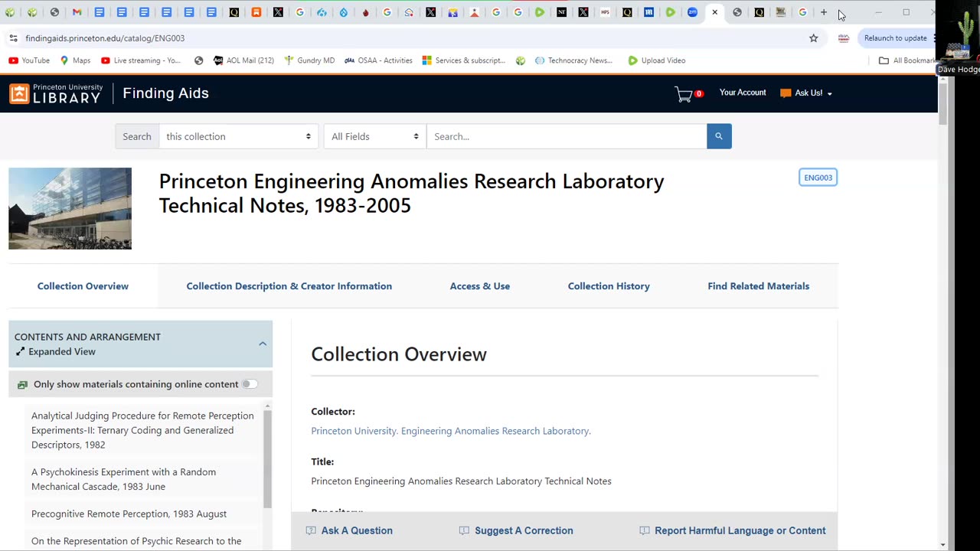Click the ENG003 collection badge
This screenshot has width=980, height=551.
818,178
